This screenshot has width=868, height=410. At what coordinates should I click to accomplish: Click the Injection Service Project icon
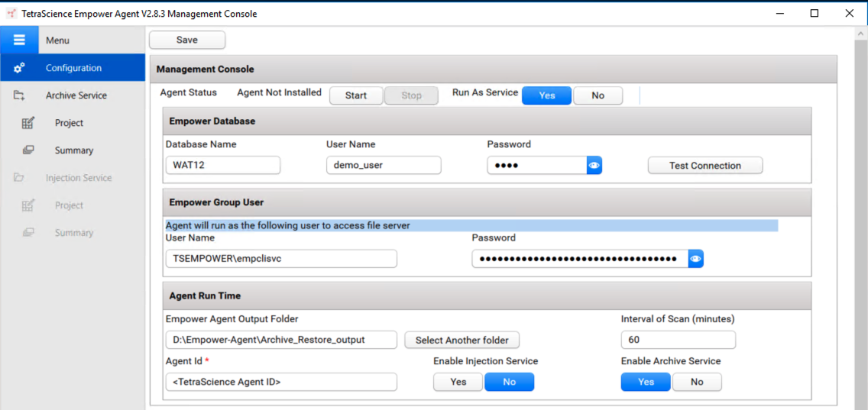point(28,205)
